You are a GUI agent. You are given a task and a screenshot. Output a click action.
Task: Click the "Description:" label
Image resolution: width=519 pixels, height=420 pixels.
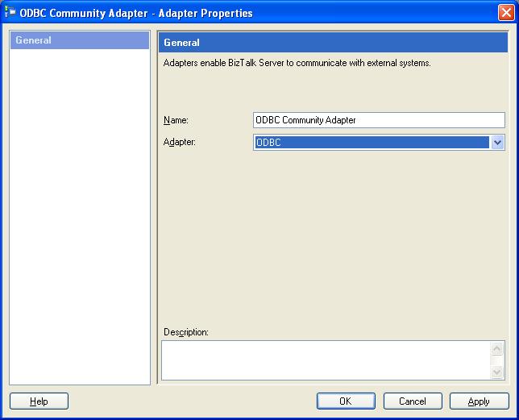186,332
